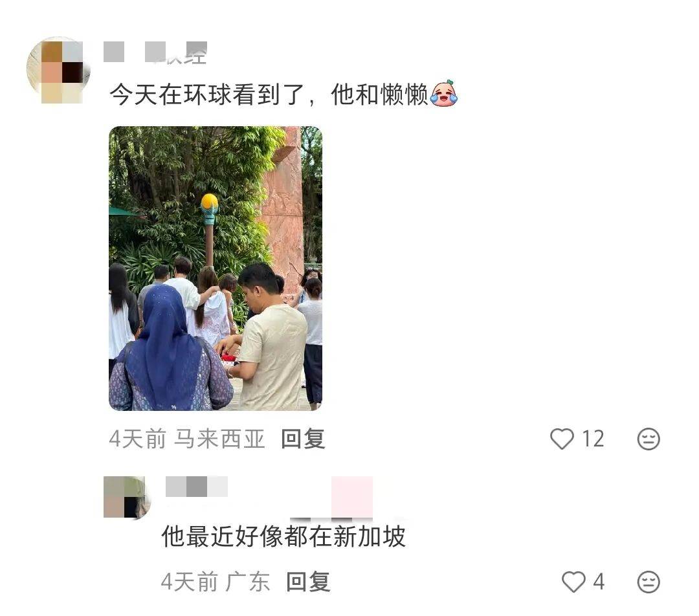Screen dimensions: 699x616
Task: Like the reply with 4 likes
Action: click(573, 582)
